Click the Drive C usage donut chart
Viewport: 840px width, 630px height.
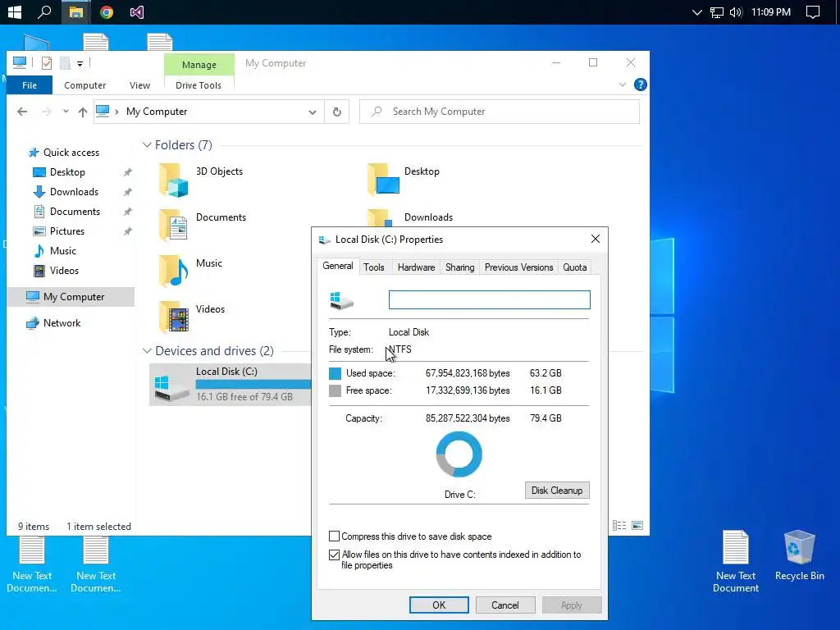click(459, 454)
